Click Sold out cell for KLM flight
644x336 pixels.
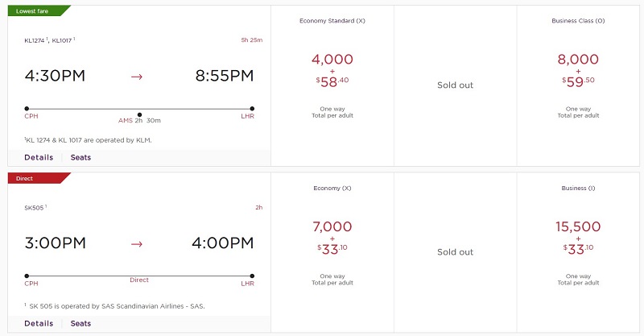point(455,85)
